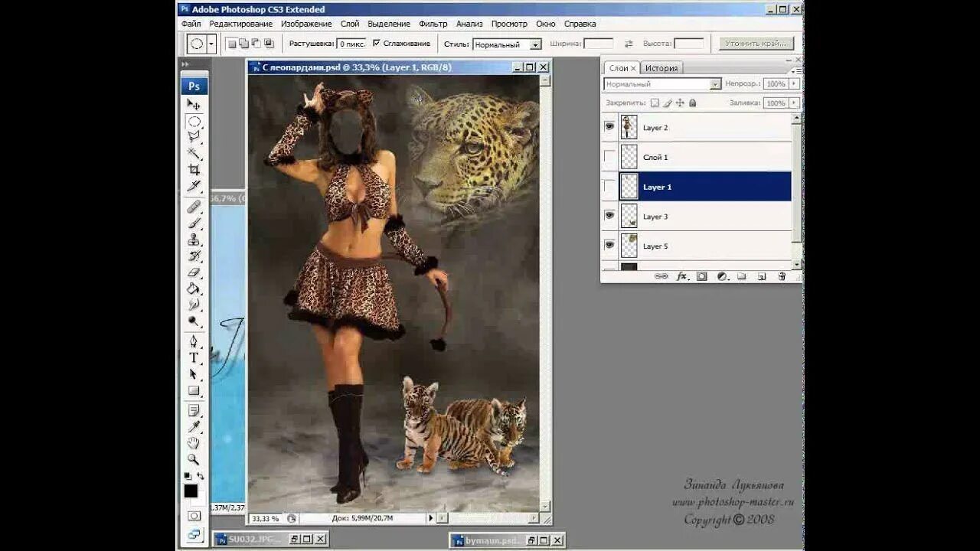Open the Редактирование menu
Image resolution: width=980 pixels, height=551 pixels.
click(x=241, y=24)
